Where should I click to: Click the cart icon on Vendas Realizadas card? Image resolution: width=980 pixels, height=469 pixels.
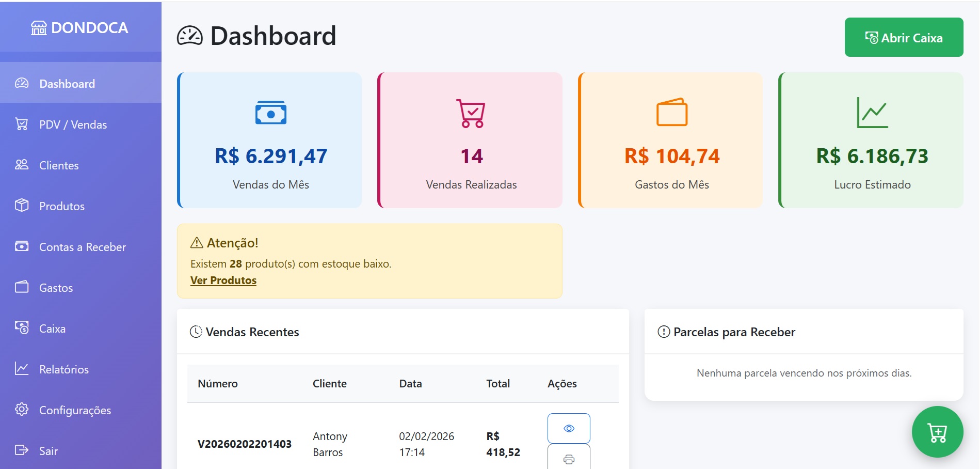471,113
